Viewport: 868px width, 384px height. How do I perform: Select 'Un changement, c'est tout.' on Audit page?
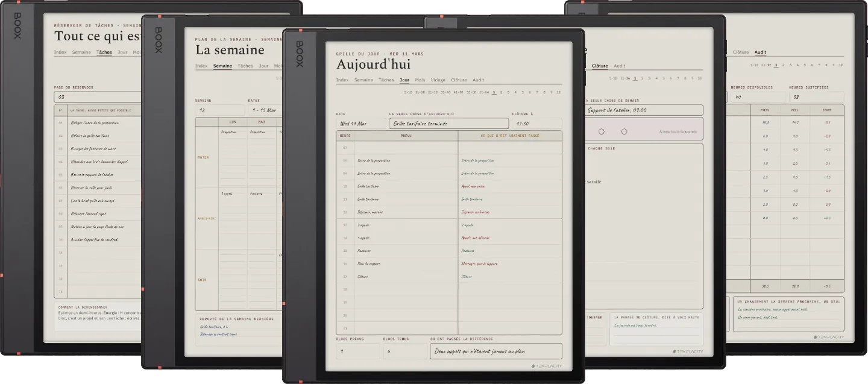(x=758, y=317)
